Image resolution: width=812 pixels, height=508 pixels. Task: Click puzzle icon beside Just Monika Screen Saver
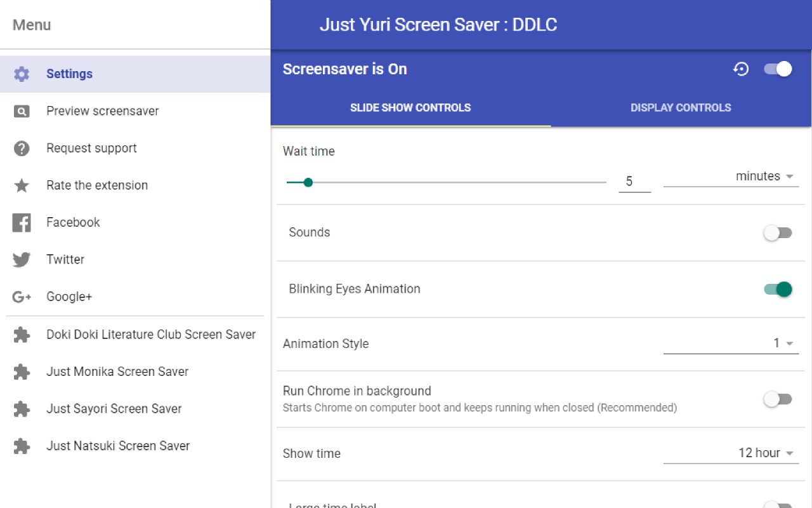click(x=22, y=371)
